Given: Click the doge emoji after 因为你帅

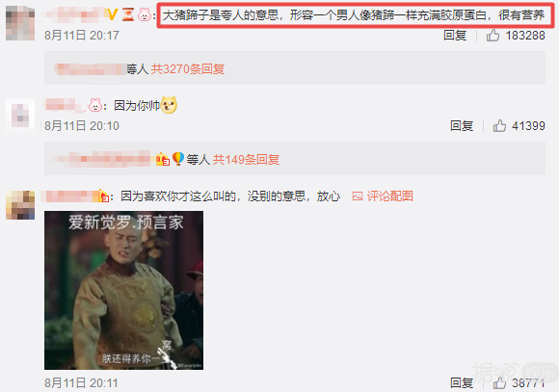Looking at the screenshot, I should point(169,105).
